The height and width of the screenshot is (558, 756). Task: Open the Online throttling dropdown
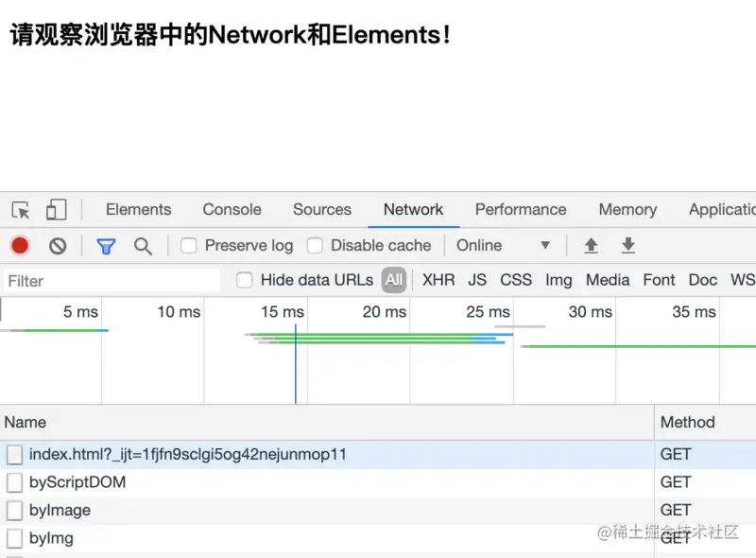tap(504, 246)
